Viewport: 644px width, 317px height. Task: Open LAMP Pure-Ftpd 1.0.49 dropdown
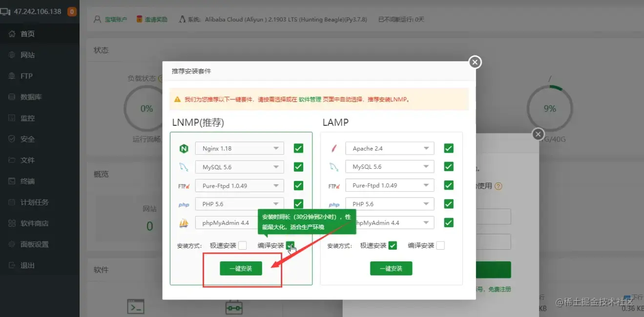pyautogui.click(x=390, y=185)
